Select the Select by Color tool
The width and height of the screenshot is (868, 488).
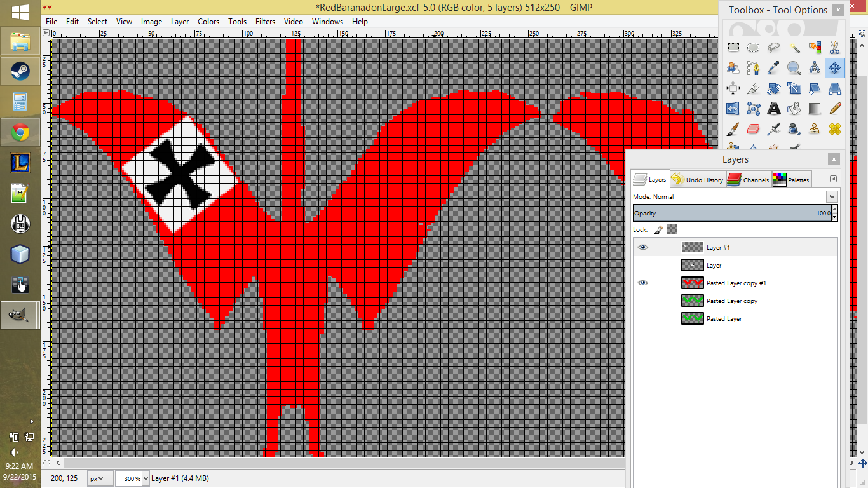pyautogui.click(x=815, y=47)
